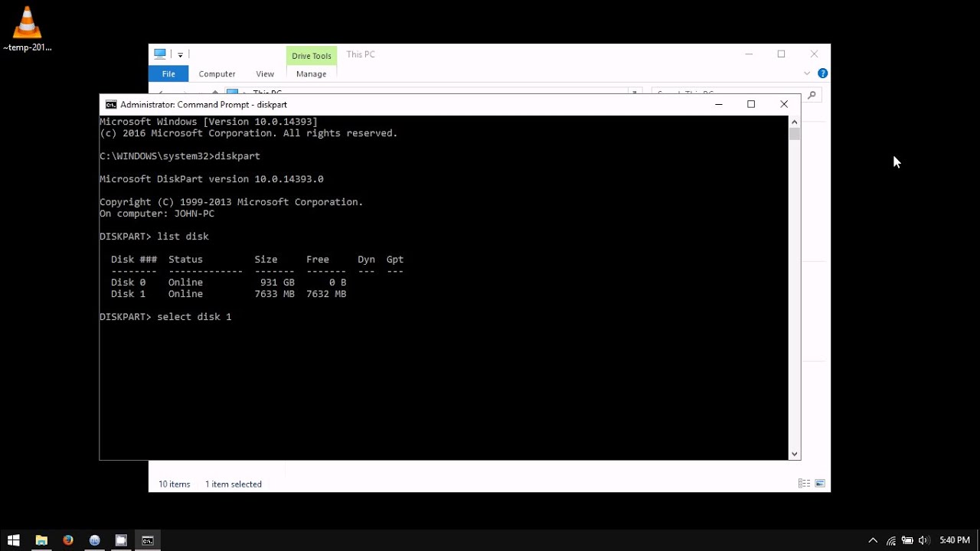Click the console vertical scrollbar thumb

794,134
